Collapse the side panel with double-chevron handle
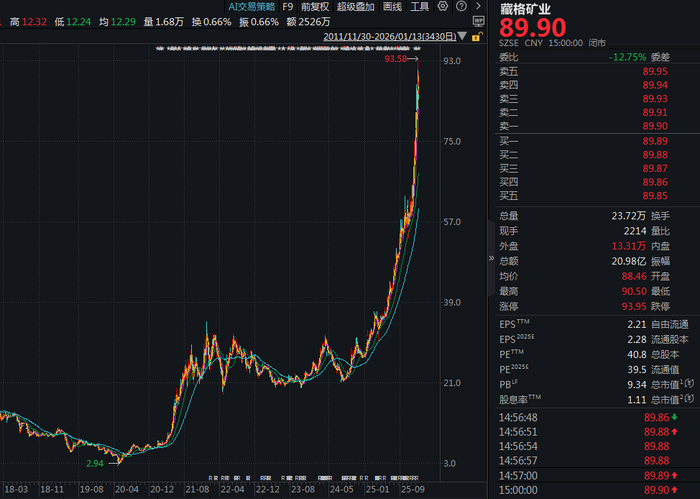This screenshot has width=700, height=499. [491, 258]
